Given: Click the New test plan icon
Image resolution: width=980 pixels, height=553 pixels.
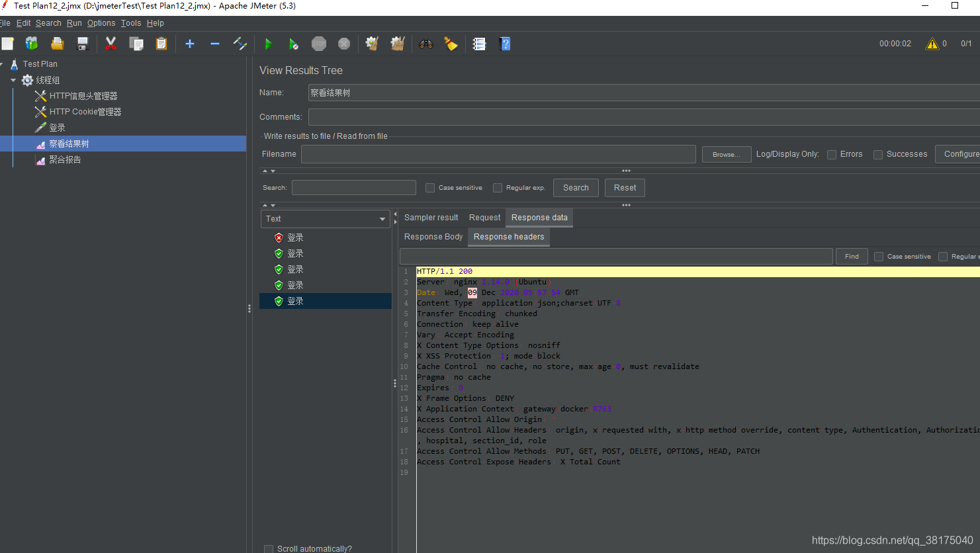Looking at the screenshot, I should pyautogui.click(x=7, y=44).
